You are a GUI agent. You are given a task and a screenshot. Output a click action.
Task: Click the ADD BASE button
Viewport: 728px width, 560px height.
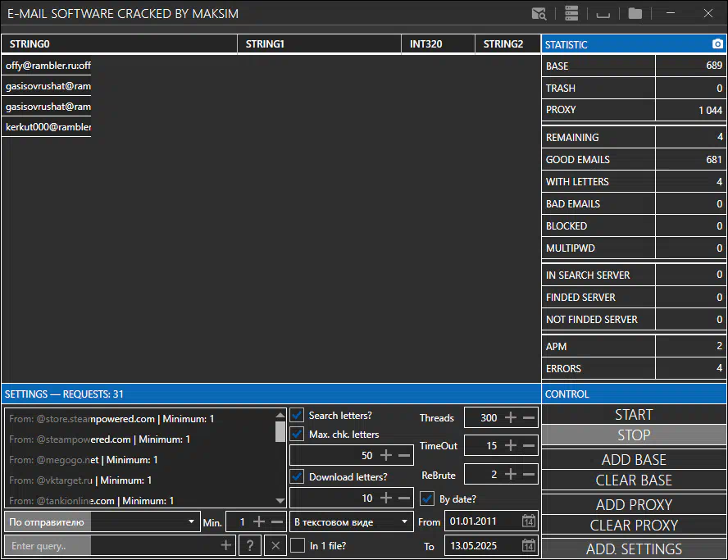point(634,459)
